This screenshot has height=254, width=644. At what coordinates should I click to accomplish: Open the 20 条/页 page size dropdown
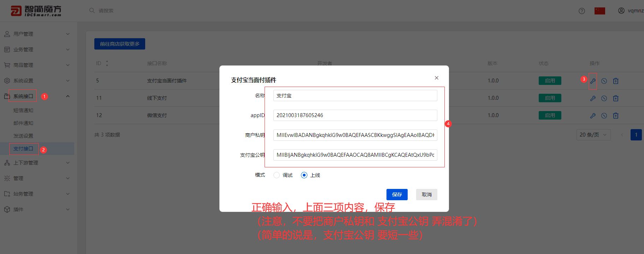point(593,135)
